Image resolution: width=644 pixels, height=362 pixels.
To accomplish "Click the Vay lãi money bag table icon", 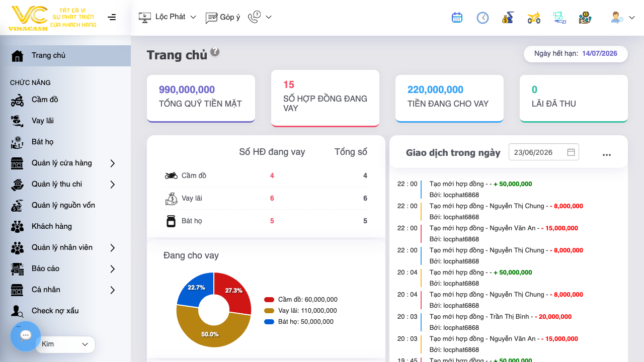I will click(x=171, y=199).
